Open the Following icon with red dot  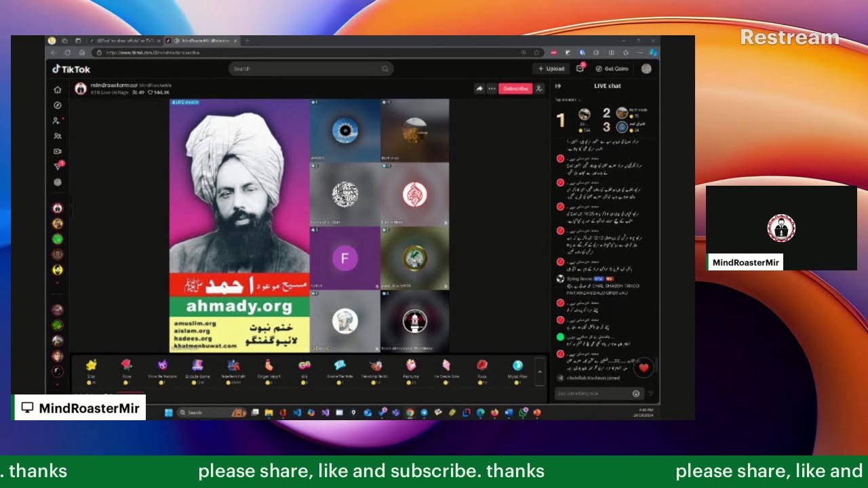[x=58, y=121]
